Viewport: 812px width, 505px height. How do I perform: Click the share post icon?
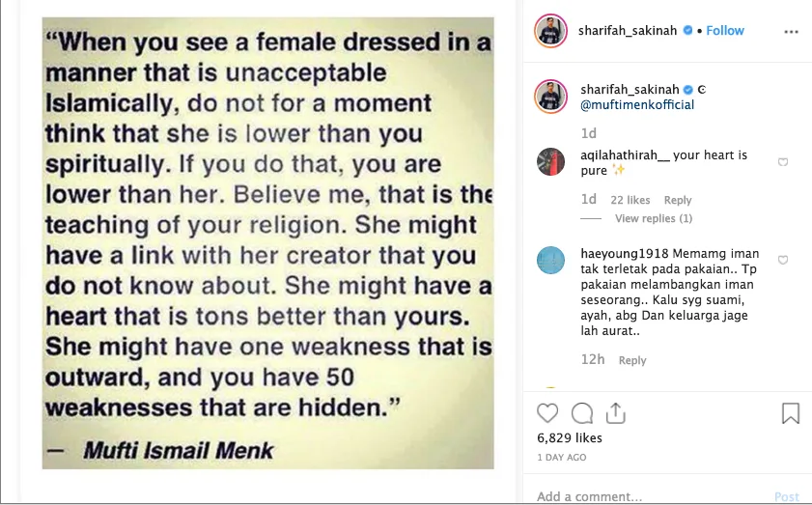coord(616,414)
